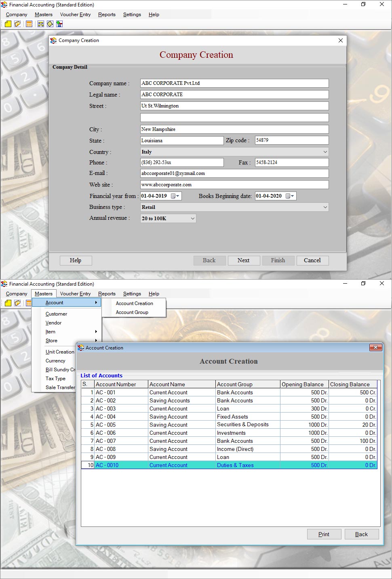Click the Financial Accounting icon in the title bar
Viewport: 392px width, 579px height.
pos(4,4)
